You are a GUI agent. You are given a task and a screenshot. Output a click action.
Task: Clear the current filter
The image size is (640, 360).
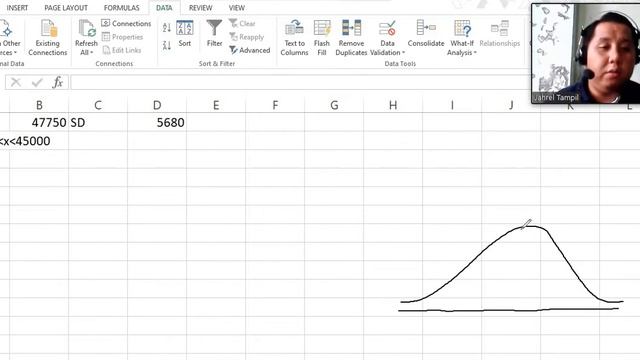click(x=242, y=23)
